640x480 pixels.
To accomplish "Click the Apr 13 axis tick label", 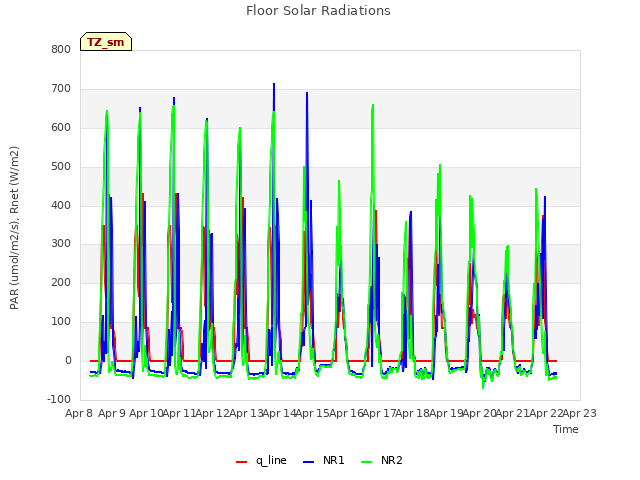I will point(246,413).
